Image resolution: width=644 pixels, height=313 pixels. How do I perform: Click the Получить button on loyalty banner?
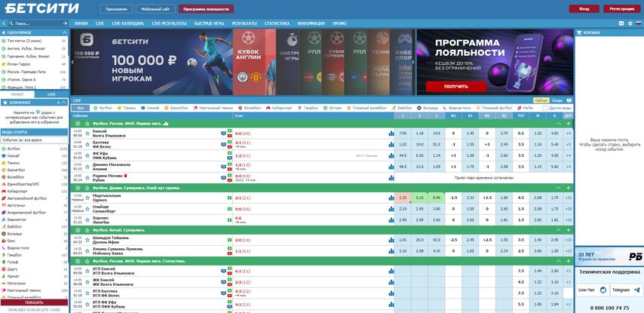pos(455,87)
